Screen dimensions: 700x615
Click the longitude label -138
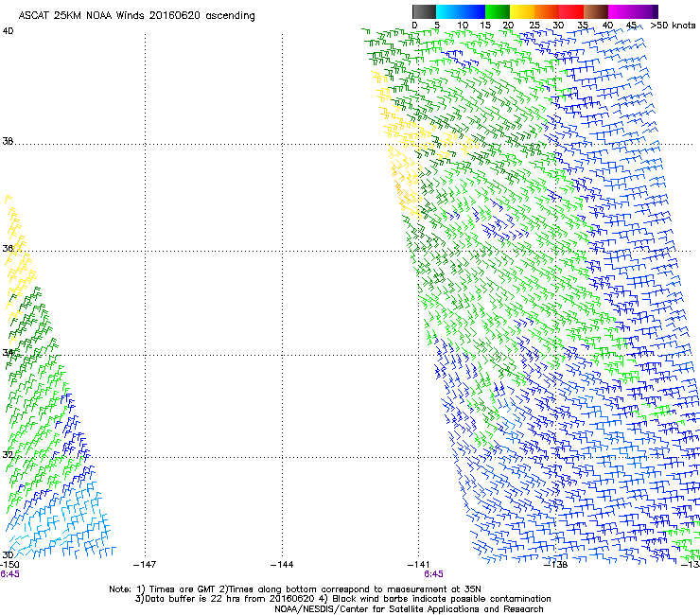pos(556,565)
